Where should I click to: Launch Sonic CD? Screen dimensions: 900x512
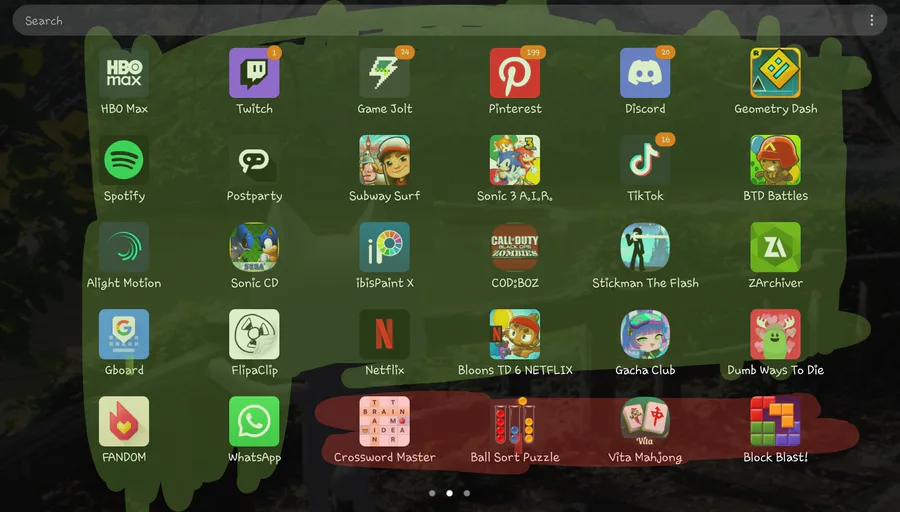[x=254, y=247]
